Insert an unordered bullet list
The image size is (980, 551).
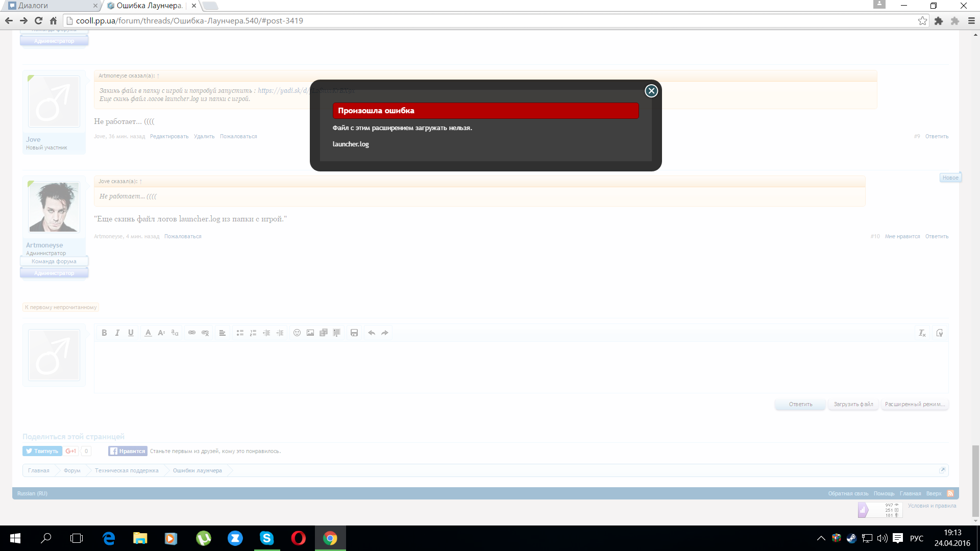[x=240, y=333]
